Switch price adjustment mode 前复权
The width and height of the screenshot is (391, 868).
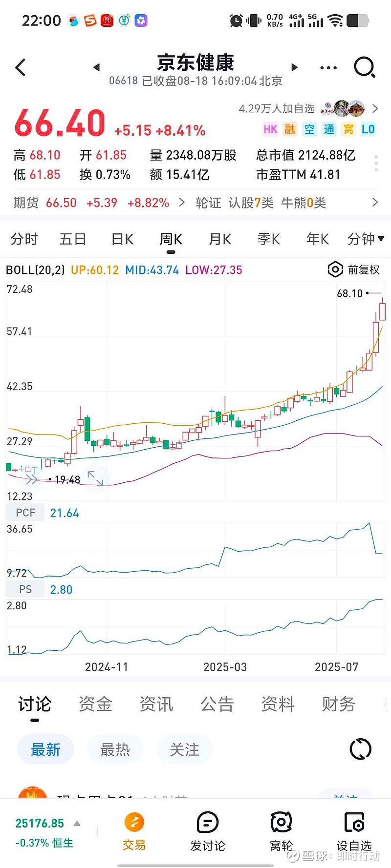364,269
